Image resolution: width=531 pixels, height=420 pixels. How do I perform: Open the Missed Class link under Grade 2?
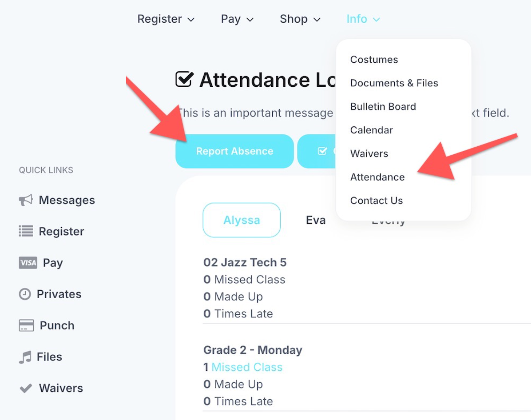(x=247, y=367)
